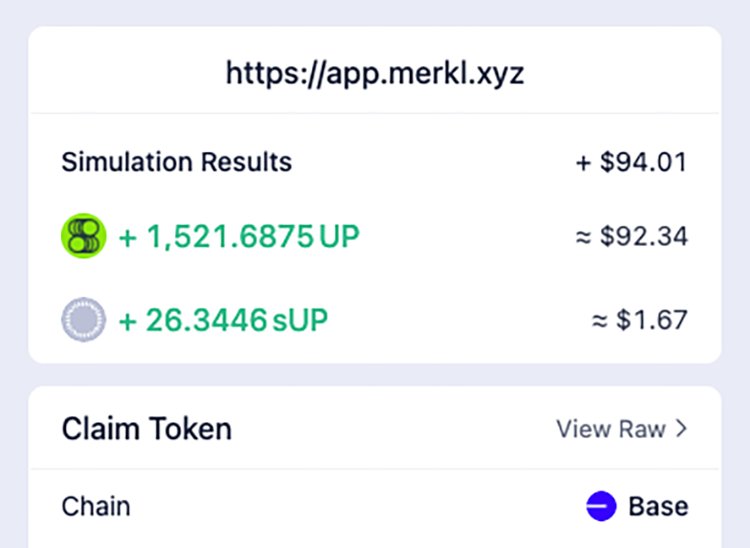This screenshot has width=750, height=548.
Task: Click the green sUP ticker symbol
Action: (299, 320)
